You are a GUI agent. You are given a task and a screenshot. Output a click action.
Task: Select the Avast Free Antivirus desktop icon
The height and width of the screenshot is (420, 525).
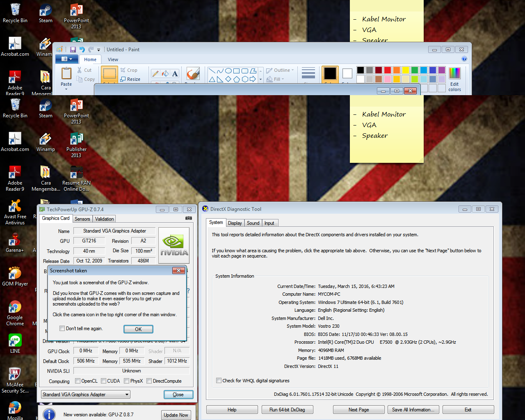(x=15, y=212)
